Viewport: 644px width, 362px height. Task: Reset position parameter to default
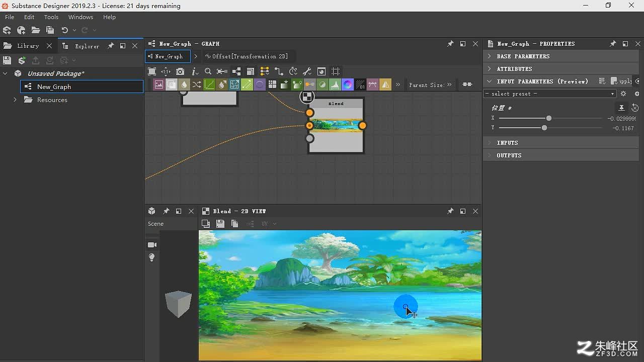click(635, 108)
